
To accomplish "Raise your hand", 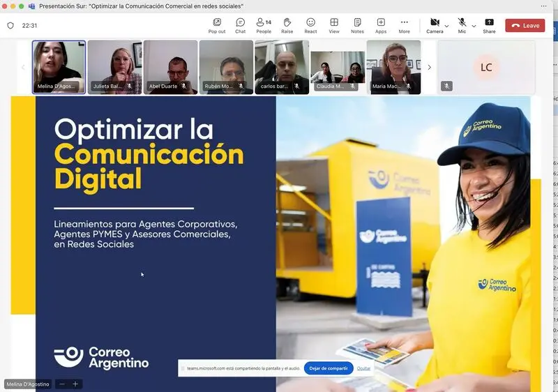I will (x=287, y=26).
